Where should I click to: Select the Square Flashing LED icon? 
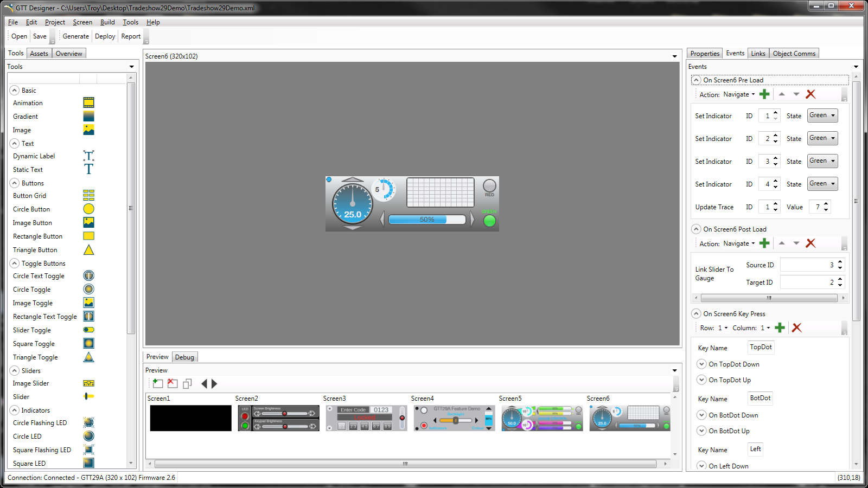[x=89, y=450]
